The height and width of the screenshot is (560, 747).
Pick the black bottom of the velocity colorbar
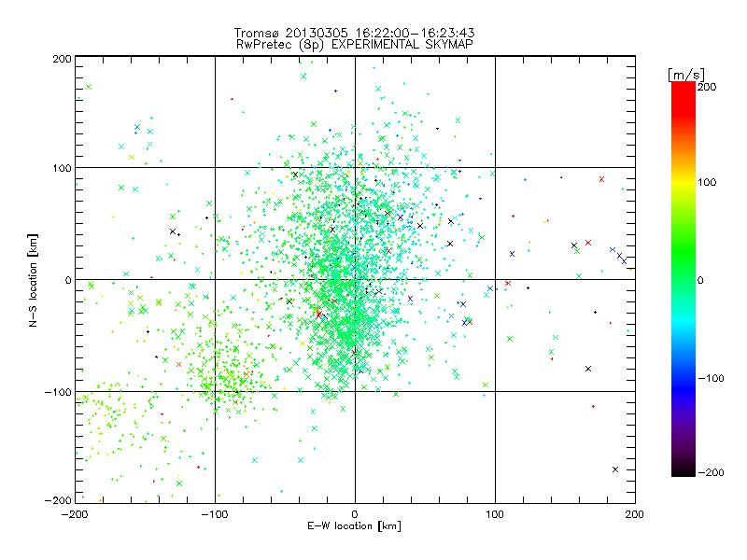click(x=684, y=469)
